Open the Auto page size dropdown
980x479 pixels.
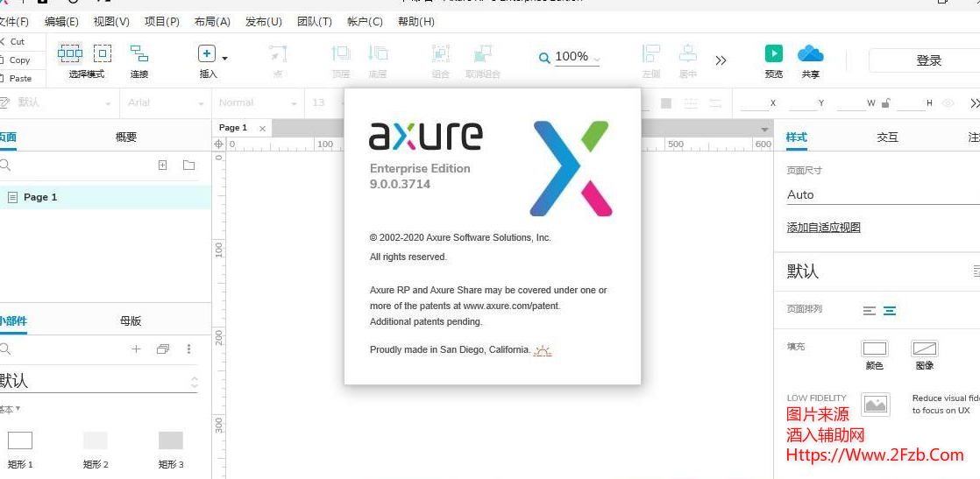click(883, 195)
